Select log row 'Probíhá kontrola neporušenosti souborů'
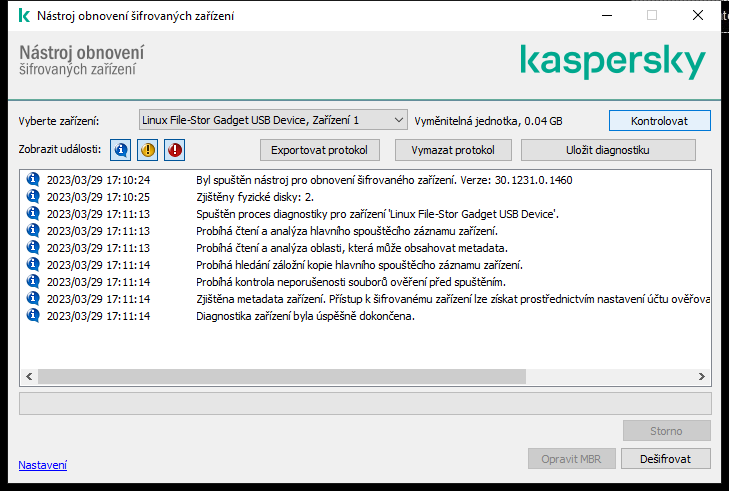729x491 pixels. pyautogui.click(x=365, y=282)
